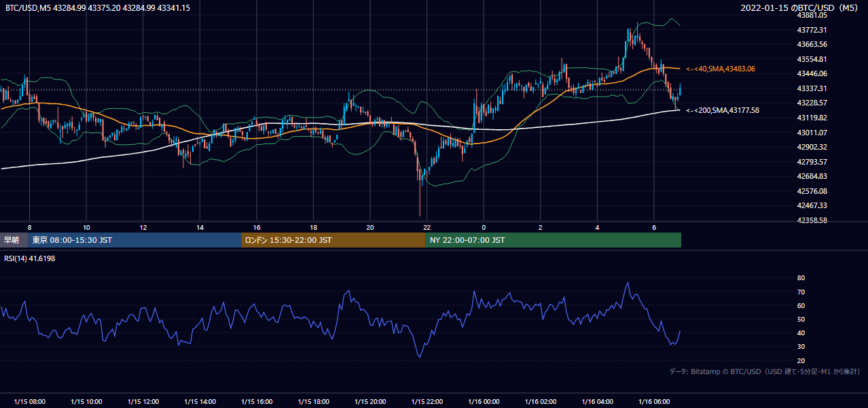Screen dimensions: 868x408
Task: Click the 1/15 10:00 bottom time label
Action: (86, 401)
